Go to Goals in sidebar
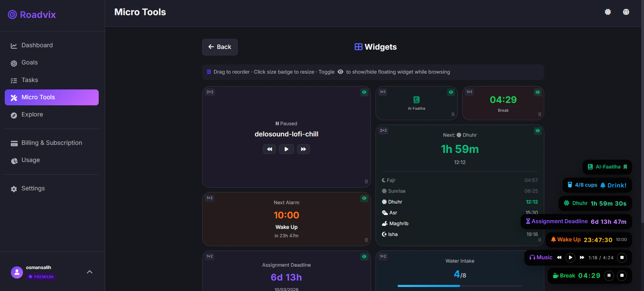Image resolution: width=644 pixels, height=291 pixels. [52, 62]
